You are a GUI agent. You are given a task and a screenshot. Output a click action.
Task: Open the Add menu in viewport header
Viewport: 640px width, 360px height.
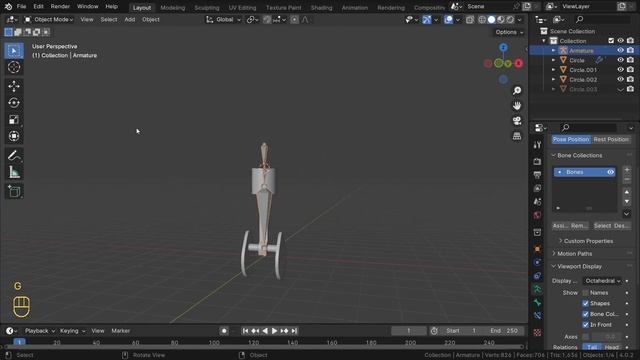click(x=130, y=20)
